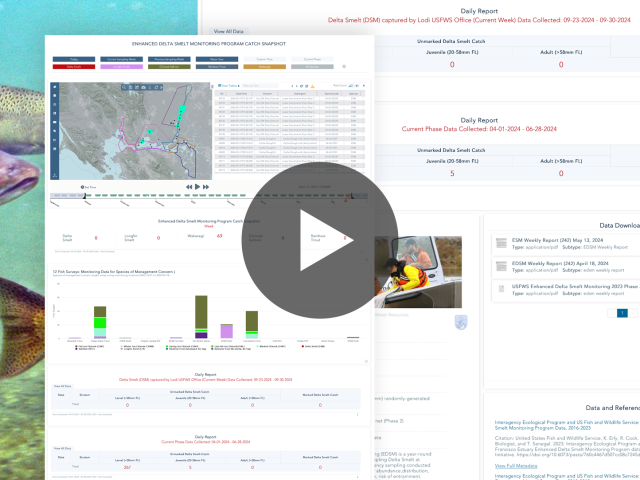Toggle the blue Rainbow Trout species button
Image resolution: width=640 pixels, height=480 pixels.
click(x=217, y=67)
